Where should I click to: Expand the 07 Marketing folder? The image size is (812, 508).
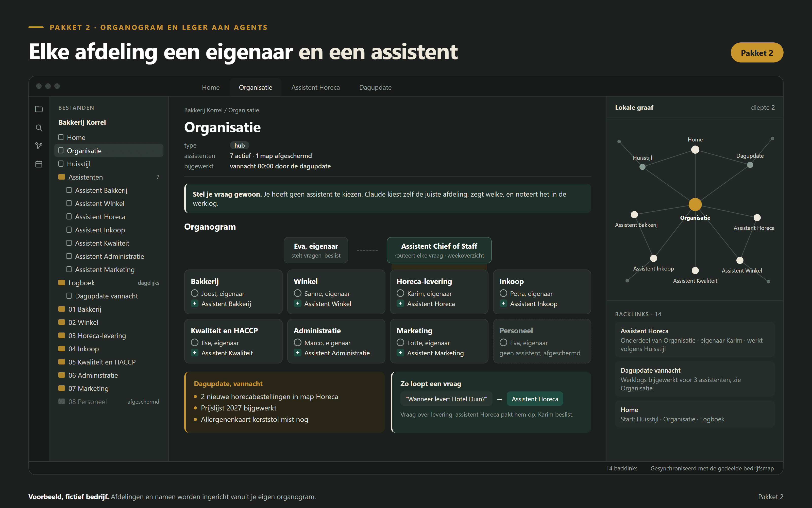click(x=109, y=388)
